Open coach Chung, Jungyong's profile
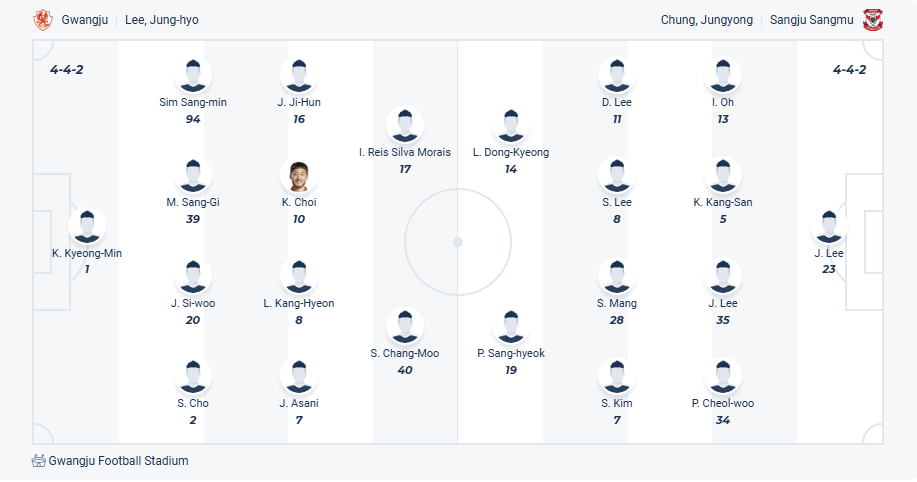 pos(707,20)
